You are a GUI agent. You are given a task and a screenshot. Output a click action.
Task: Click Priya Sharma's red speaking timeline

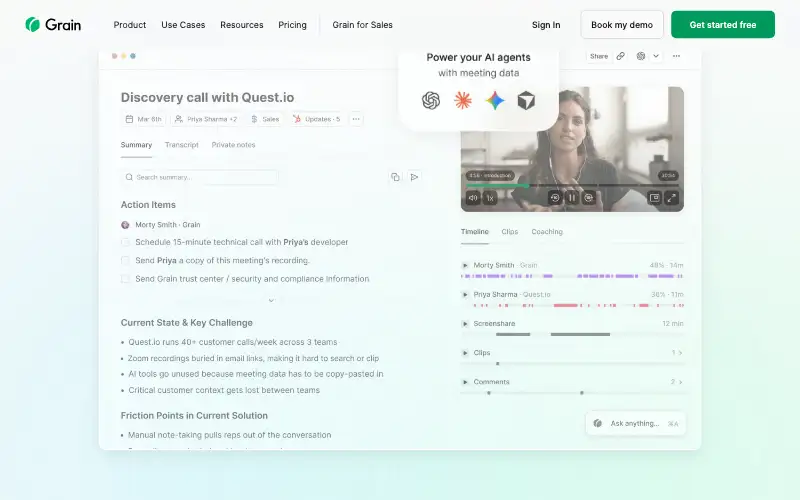point(572,305)
